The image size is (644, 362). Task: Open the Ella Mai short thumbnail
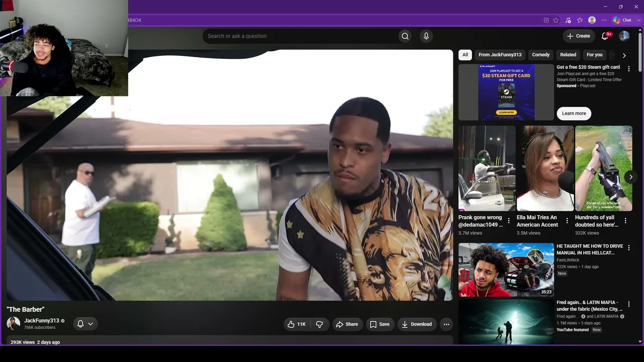545,168
